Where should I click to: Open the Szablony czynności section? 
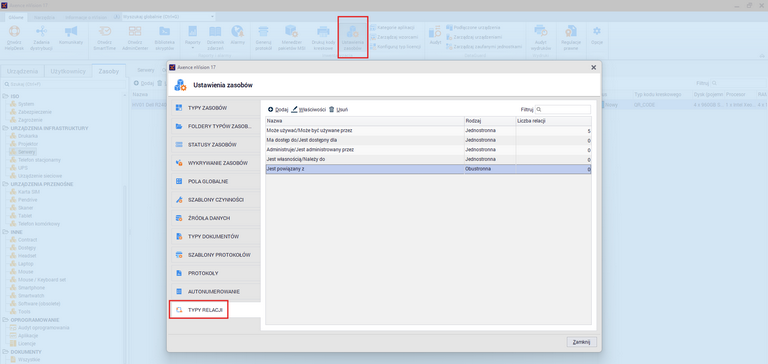[x=215, y=200]
